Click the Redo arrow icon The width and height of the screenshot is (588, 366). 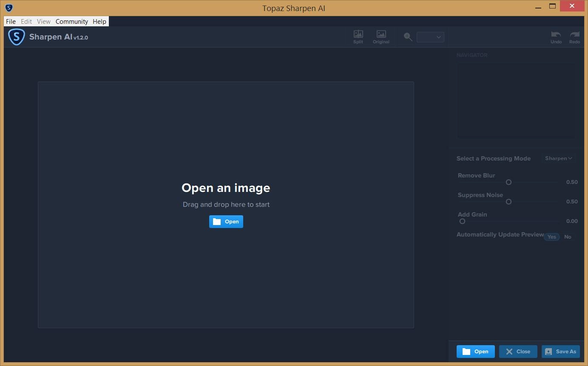click(x=574, y=37)
